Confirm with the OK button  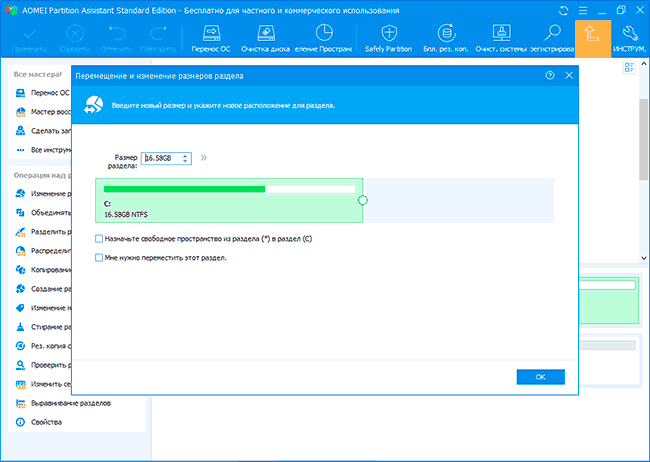tap(541, 377)
